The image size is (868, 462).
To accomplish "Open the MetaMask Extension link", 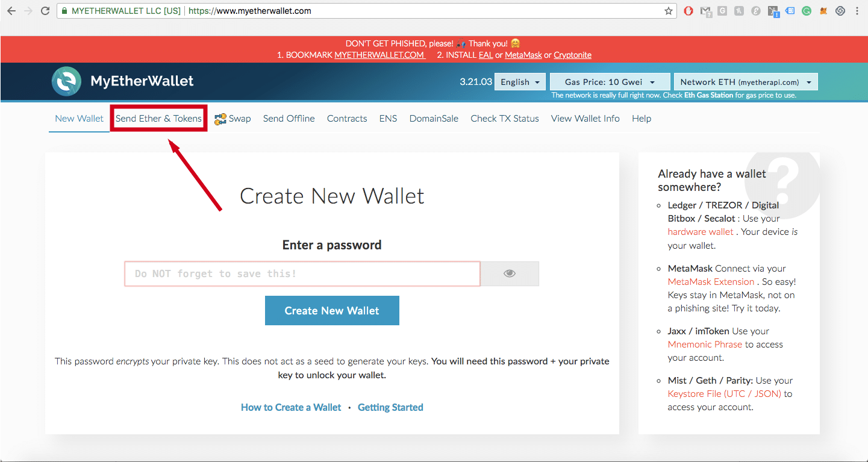I will click(711, 282).
